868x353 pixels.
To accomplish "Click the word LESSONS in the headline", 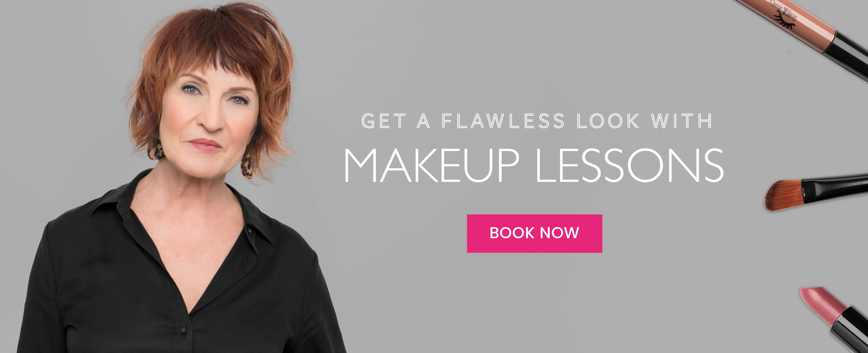I will tap(629, 165).
